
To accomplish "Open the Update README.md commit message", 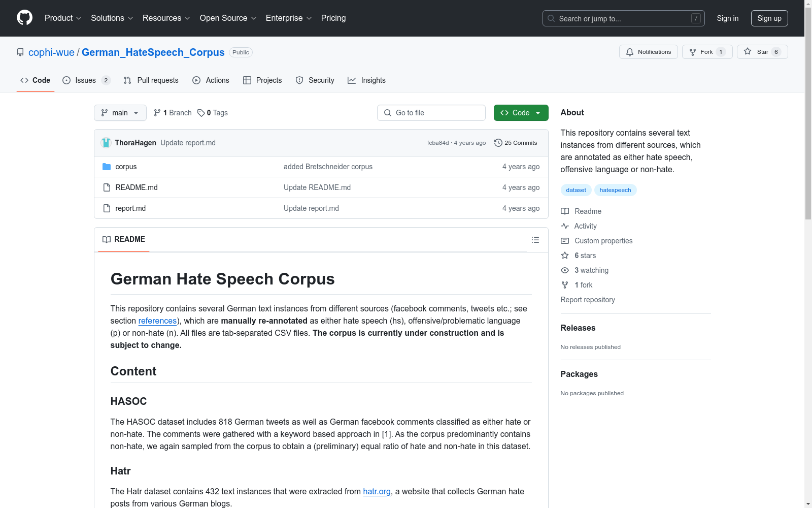I will coord(317,187).
